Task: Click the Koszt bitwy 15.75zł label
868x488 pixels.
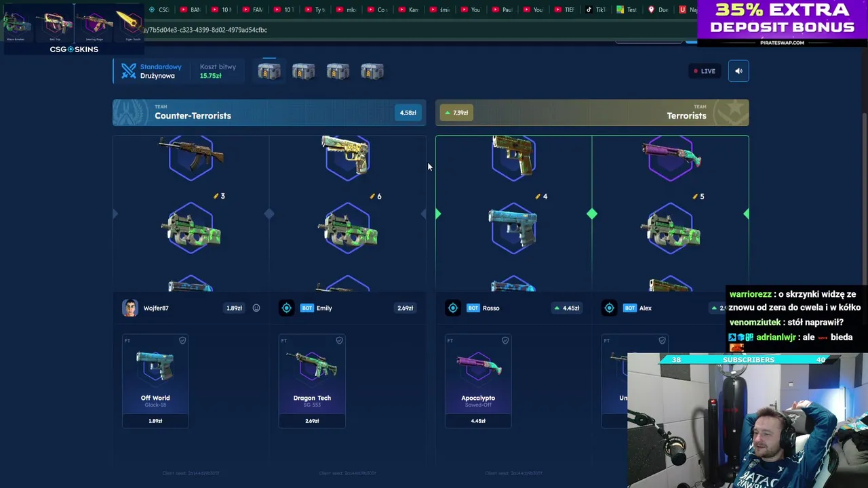Action: pos(218,71)
